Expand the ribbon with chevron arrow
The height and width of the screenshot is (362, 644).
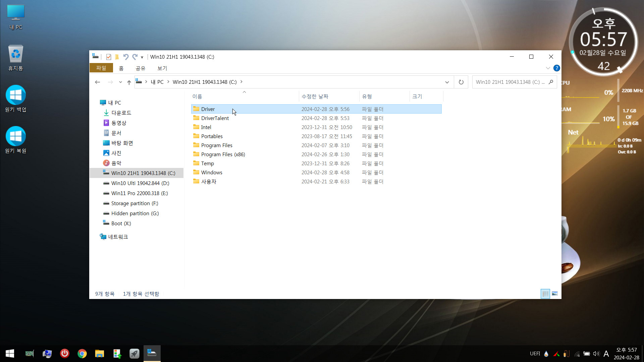[548, 68]
